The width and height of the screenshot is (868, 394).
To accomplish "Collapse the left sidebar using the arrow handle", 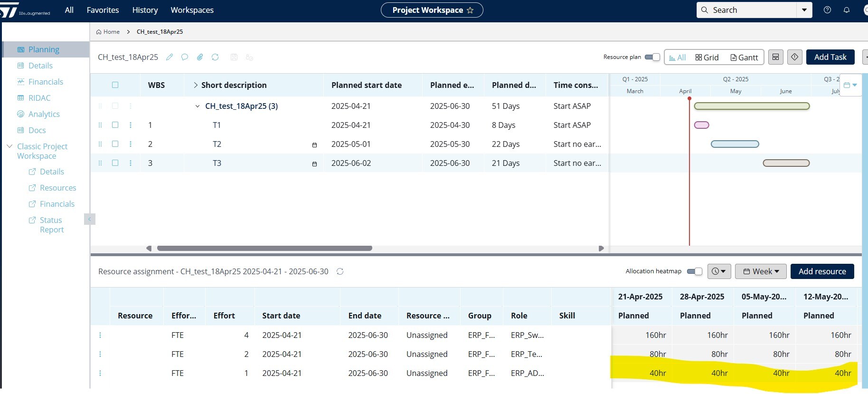I will [x=89, y=219].
